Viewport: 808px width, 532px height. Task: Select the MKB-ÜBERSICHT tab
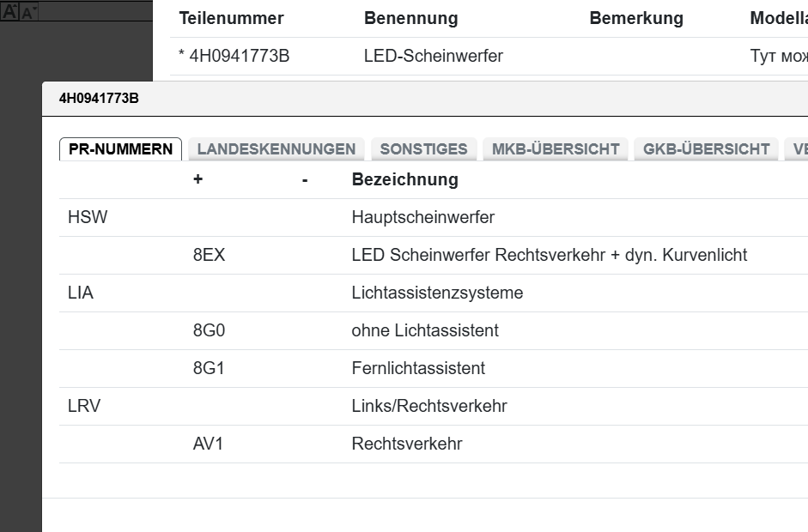[555, 148]
